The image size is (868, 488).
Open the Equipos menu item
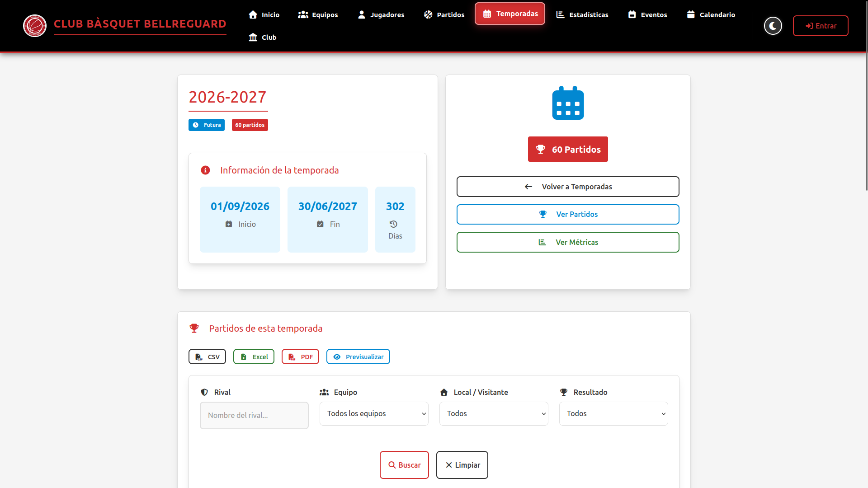pos(318,14)
